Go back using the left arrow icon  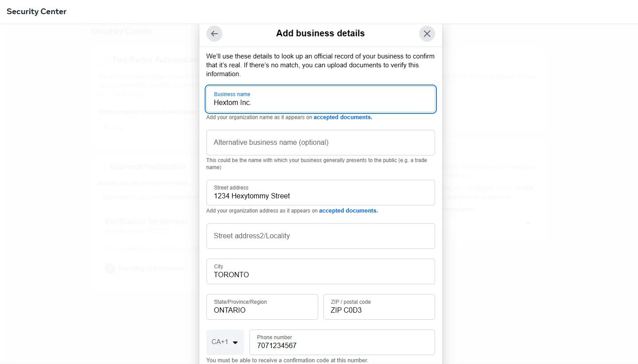[214, 34]
